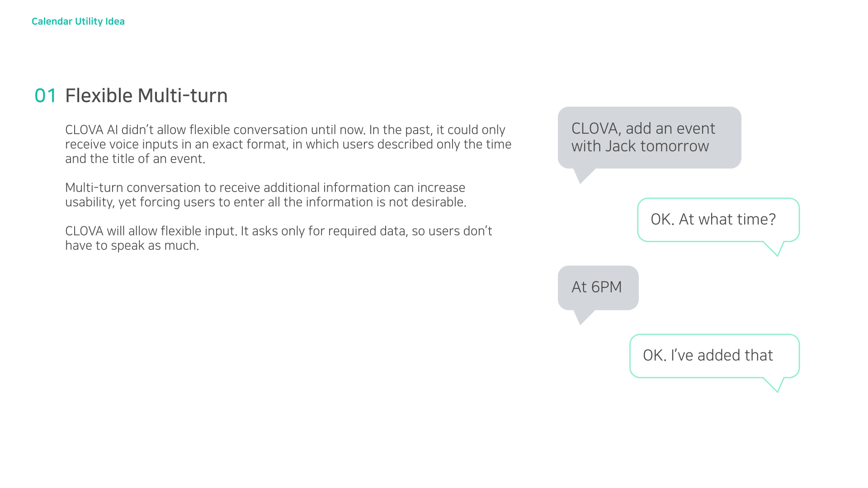Click the text 'usability, yet forcing users'
Viewport: 868px width, 488px height.
[x=146, y=202]
